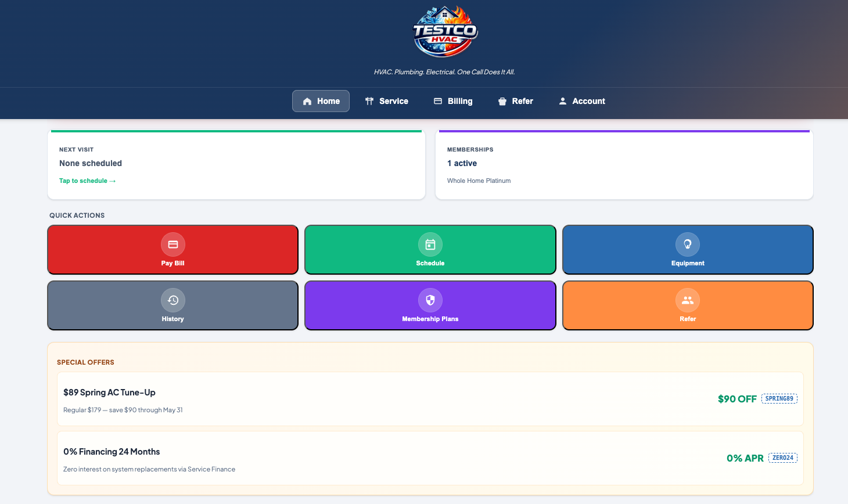Click the tools icon beside Service
The height and width of the screenshot is (504, 848).
[369, 101]
